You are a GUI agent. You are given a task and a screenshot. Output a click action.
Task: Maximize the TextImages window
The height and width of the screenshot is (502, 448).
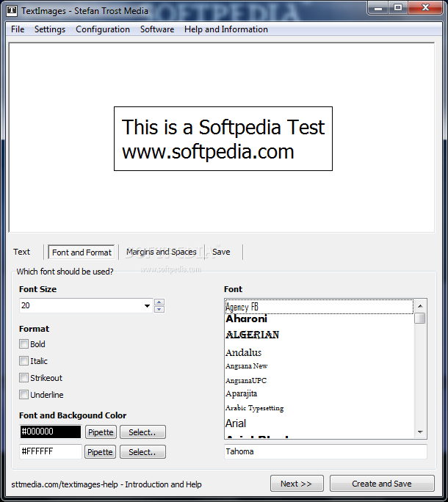click(x=398, y=7)
